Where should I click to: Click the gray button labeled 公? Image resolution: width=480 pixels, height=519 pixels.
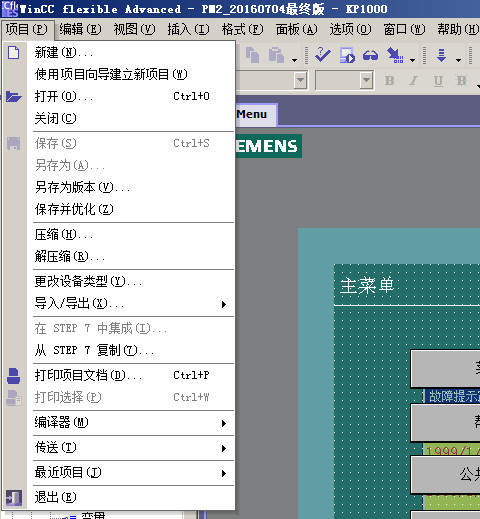[x=445, y=475]
